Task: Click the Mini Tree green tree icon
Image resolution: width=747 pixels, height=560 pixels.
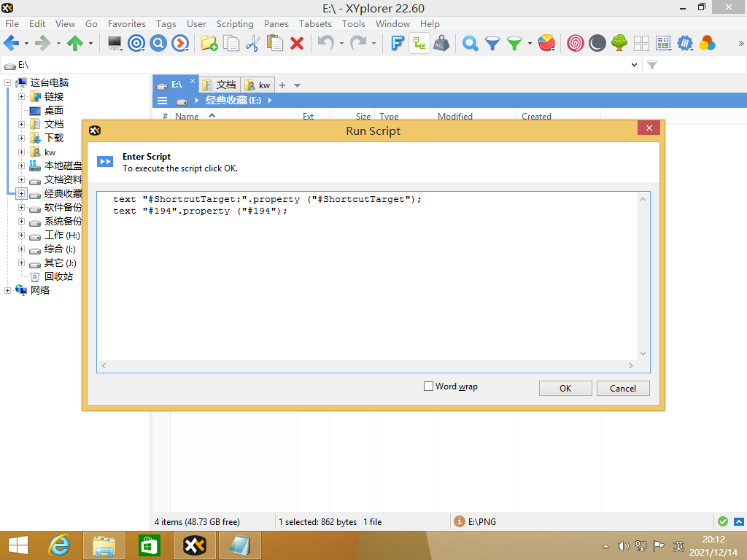Action: (x=619, y=44)
